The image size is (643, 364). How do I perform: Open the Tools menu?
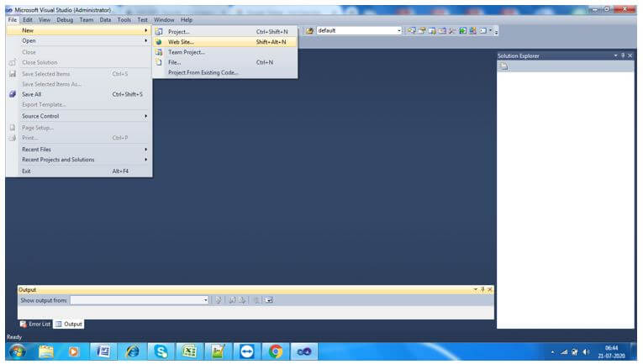click(x=124, y=19)
